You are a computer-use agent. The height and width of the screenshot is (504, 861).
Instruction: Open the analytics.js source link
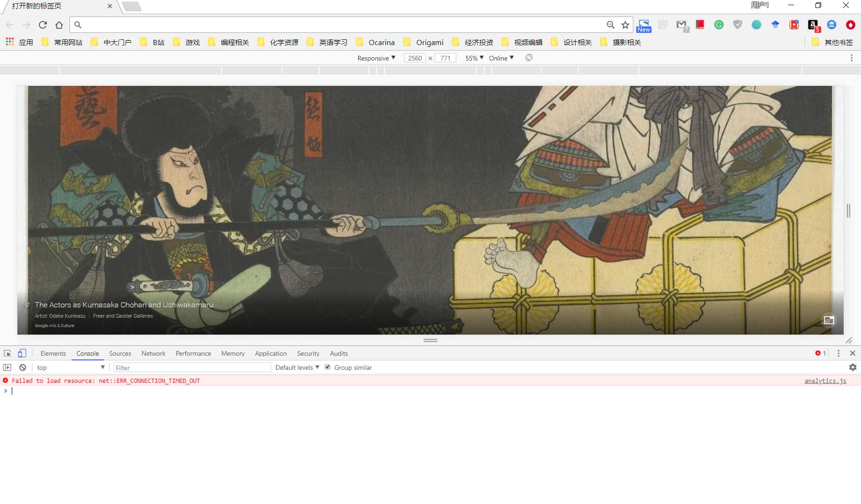pos(825,381)
